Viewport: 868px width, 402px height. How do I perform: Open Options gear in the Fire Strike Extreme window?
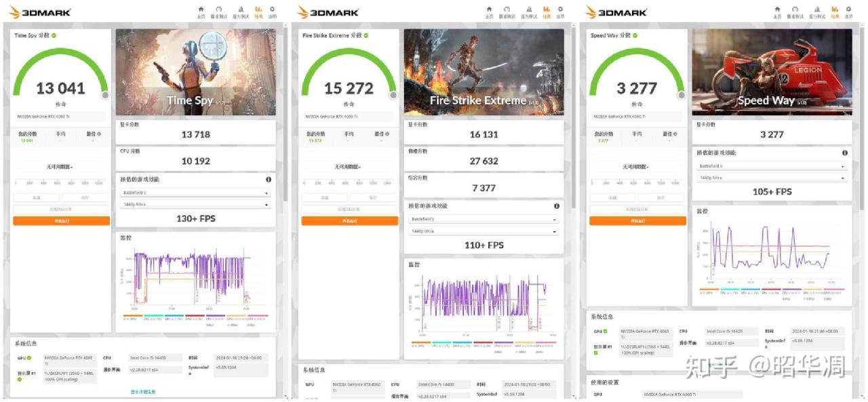pyautogui.click(x=561, y=12)
